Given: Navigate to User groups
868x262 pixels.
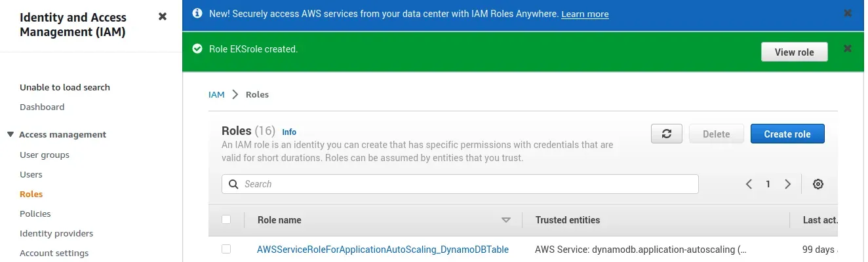Looking at the screenshot, I should click(45, 155).
